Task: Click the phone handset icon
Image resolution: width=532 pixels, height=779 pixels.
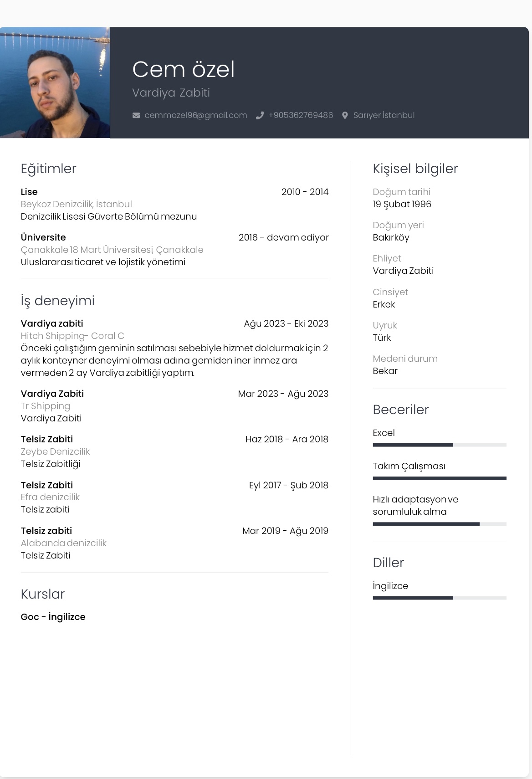Action: (x=260, y=116)
